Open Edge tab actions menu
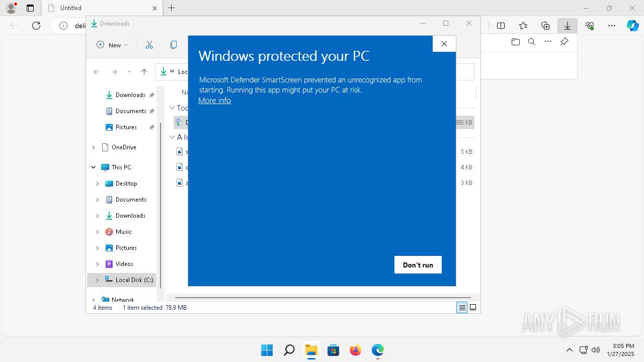Image resolution: width=644 pixels, height=362 pixels. click(x=30, y=8)
